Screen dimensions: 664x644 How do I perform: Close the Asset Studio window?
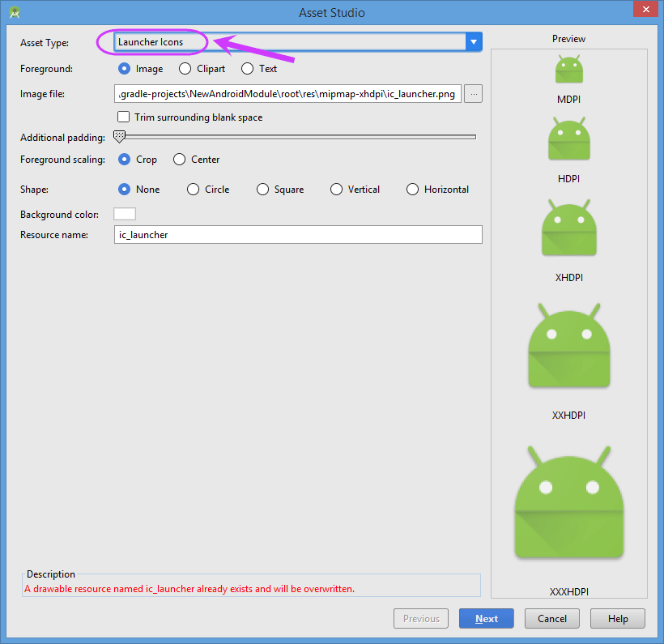646,10
